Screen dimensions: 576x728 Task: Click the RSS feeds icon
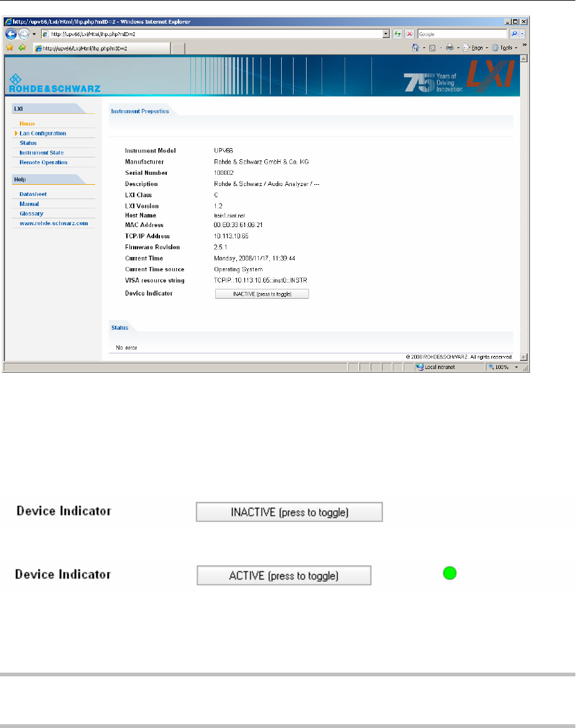[432, 48]
